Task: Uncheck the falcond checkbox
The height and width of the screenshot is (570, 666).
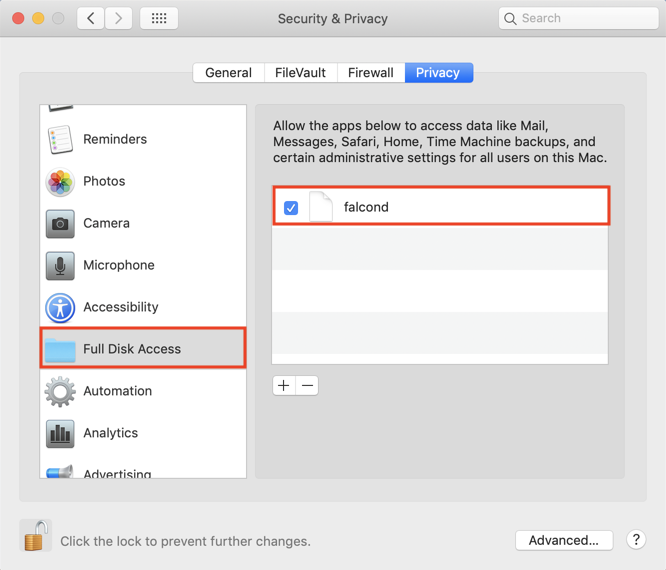Action: [291, 207]
